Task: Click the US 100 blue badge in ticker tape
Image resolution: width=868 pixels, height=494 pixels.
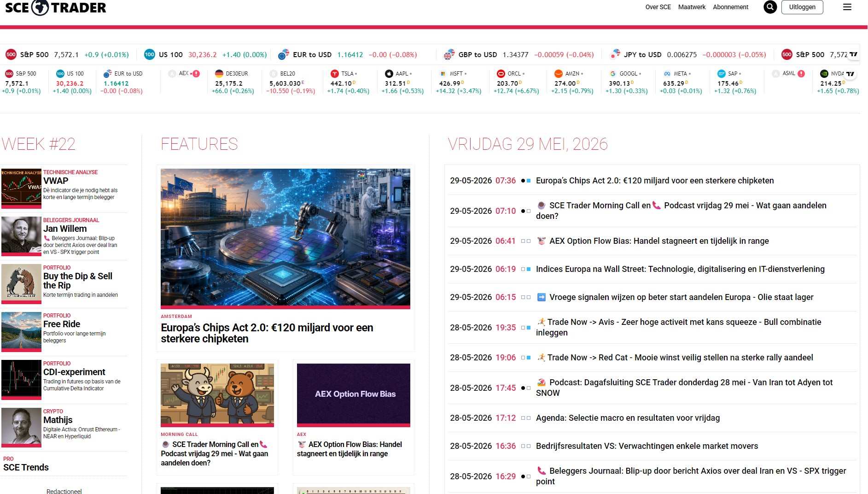Action: click(x=150, y=54)
